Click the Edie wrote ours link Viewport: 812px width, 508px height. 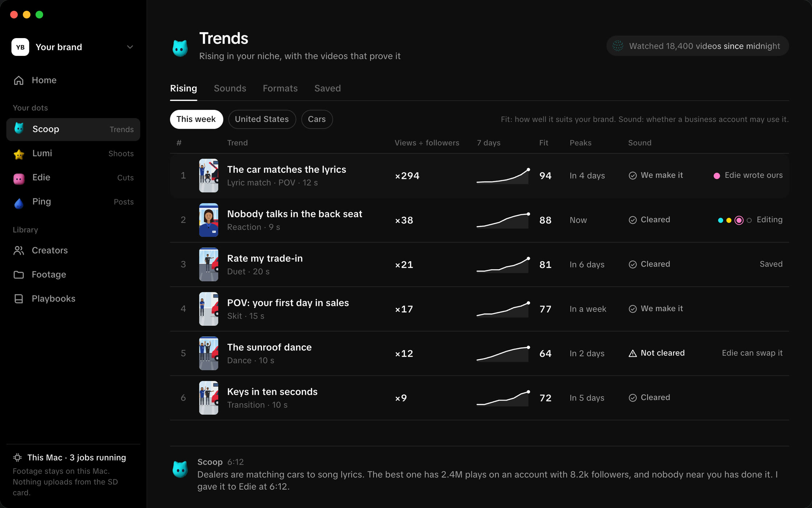tap(753, 175)
